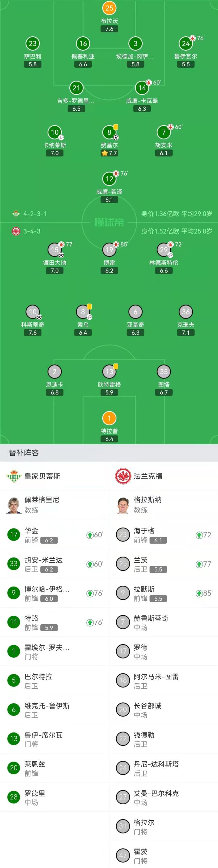The height and width of the screenshot is (868, 218).
Task: Click Kamada Daichi's number 15 circle
Action: coord(54,250)
